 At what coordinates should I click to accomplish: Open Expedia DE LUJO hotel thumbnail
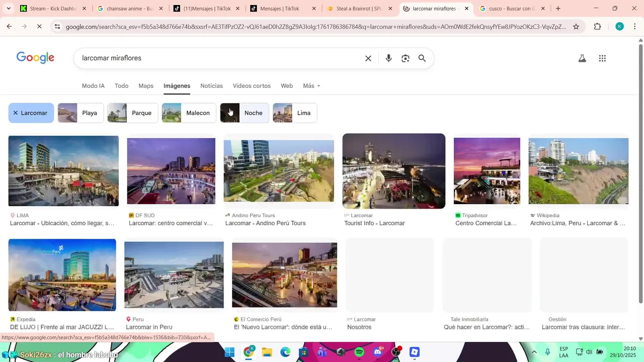(62, 275)
